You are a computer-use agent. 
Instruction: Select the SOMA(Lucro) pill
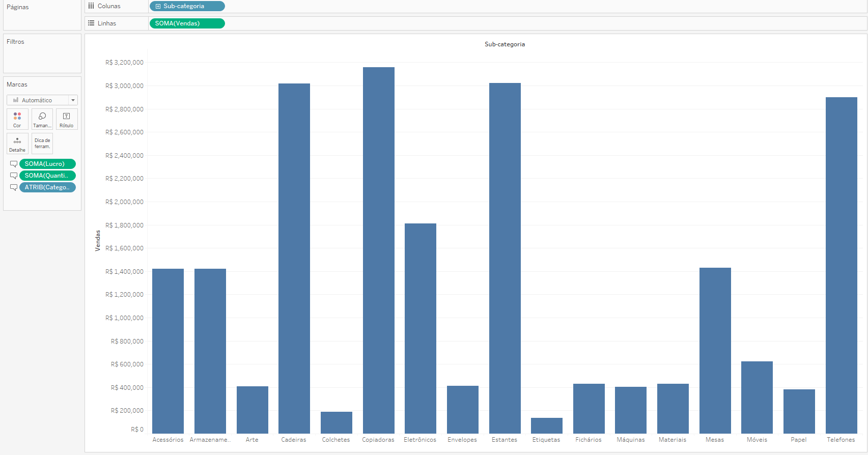pyautogui.click(x=47, y=164)
